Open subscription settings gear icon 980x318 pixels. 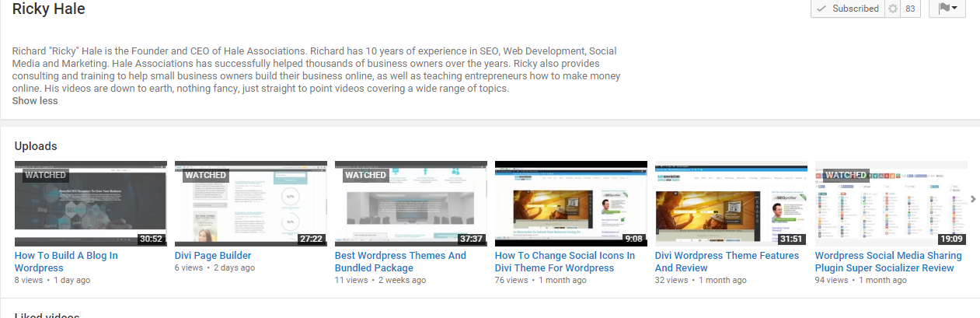point(892,9)
